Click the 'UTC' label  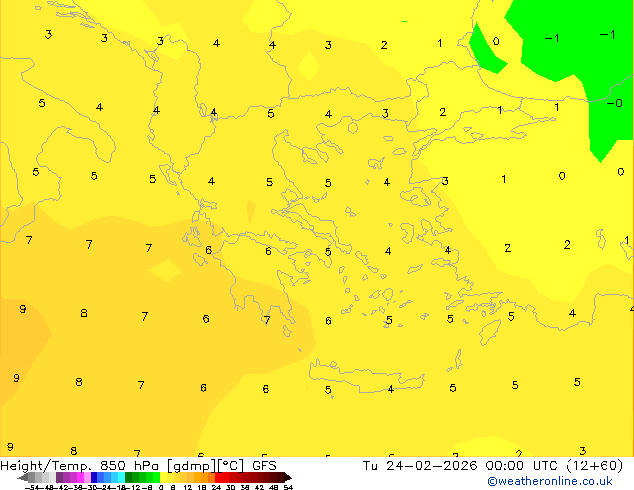(545, 466)
